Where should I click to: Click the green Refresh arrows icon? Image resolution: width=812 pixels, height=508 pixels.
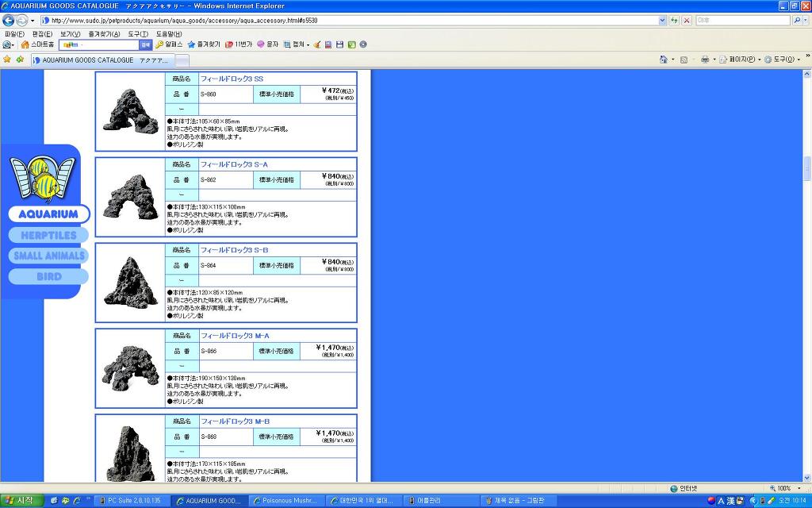[x=674, y=20]
